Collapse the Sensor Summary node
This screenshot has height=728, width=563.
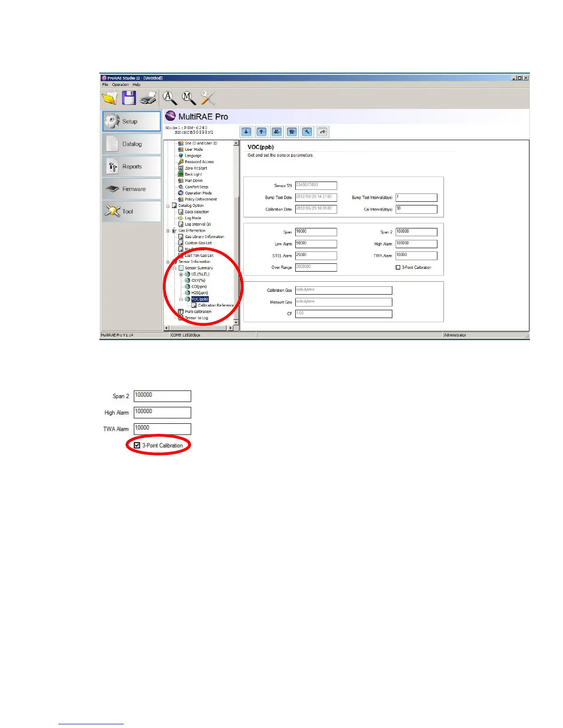click(174, 268)
